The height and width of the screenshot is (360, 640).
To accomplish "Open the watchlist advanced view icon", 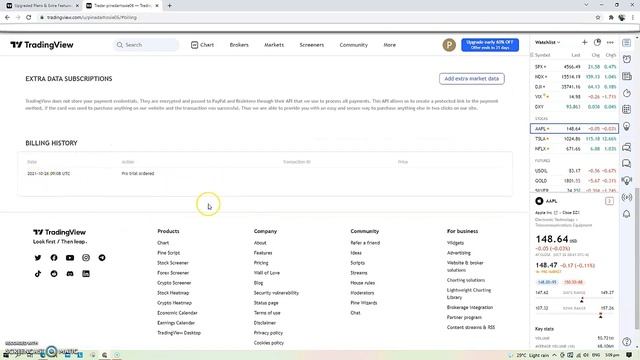I will [597, 42].
